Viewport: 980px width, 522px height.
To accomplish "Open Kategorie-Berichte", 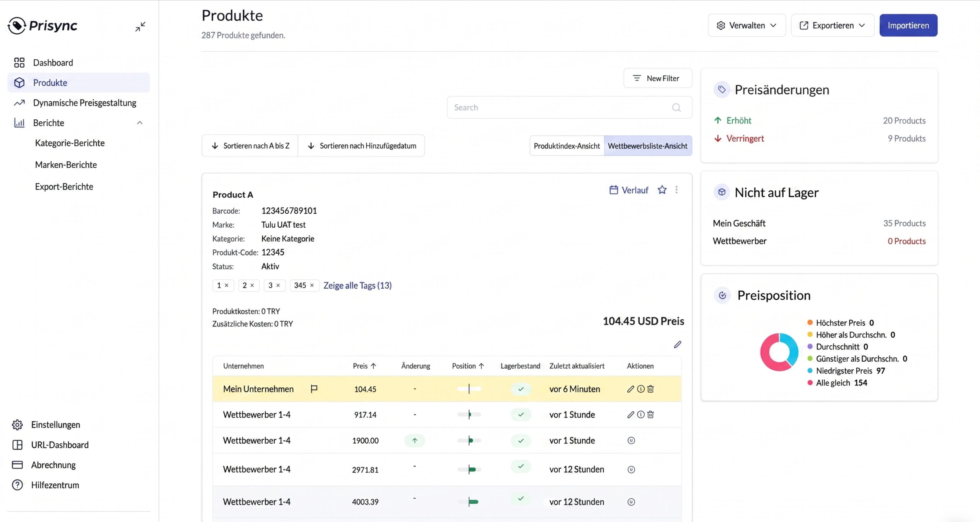I will point(70,143).
